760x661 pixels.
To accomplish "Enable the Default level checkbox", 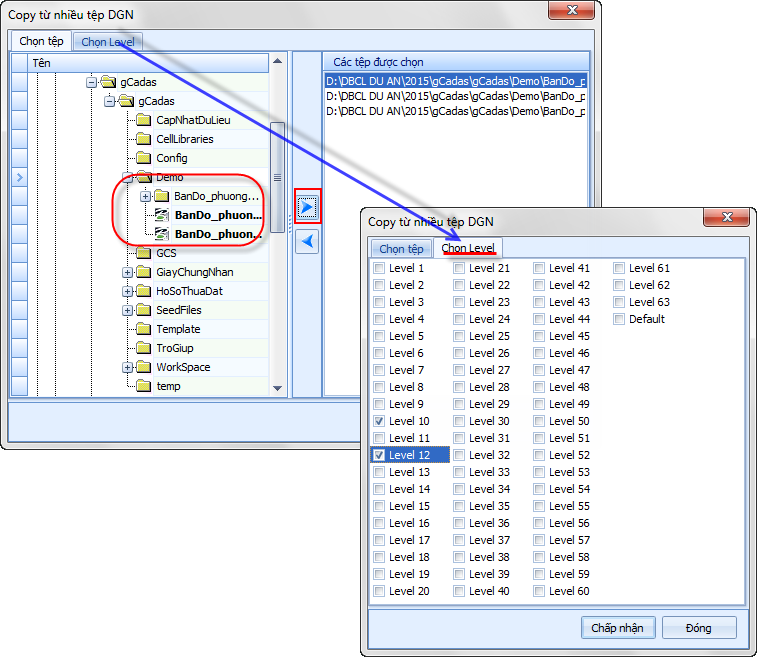I will click(619, 319).
